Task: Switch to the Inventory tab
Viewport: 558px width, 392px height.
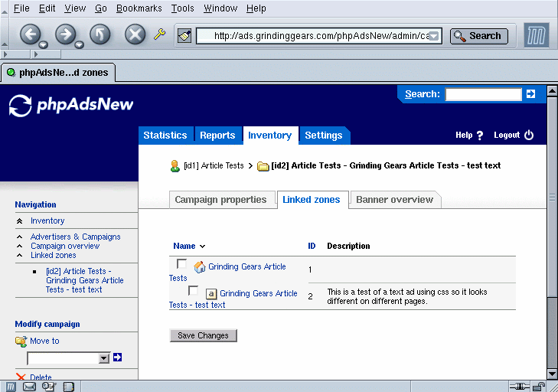Action: click(x=269, y=136)
